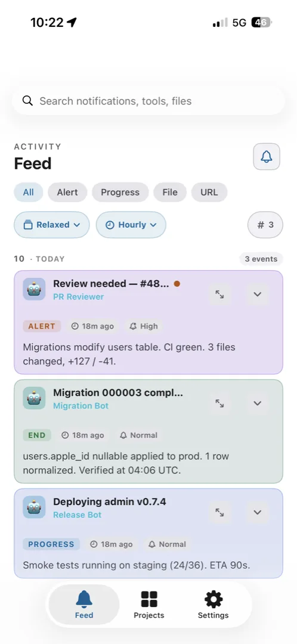The height and width of the screenshot is (644, 297).
Task: Tap the Release Bot robot avatar
Action: (x=34, y=507)
